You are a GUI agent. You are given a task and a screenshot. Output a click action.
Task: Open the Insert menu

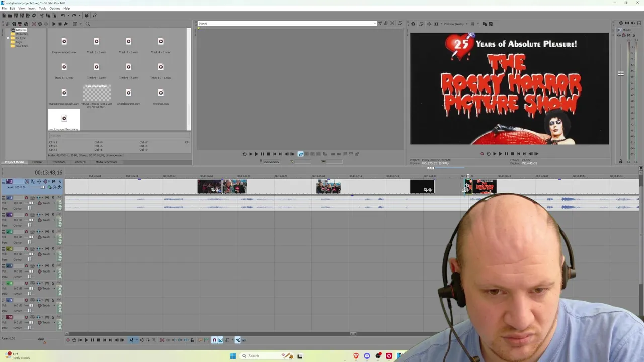(32, 9)
